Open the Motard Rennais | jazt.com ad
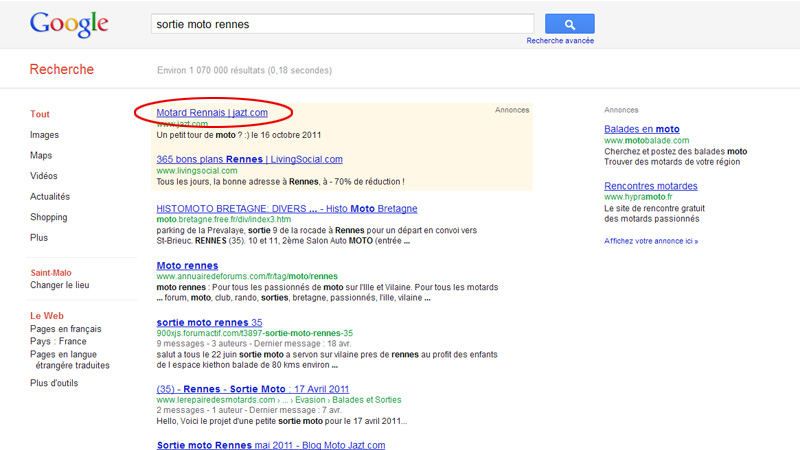The width and height of the screenshot is (800, 450). point(212,113)
